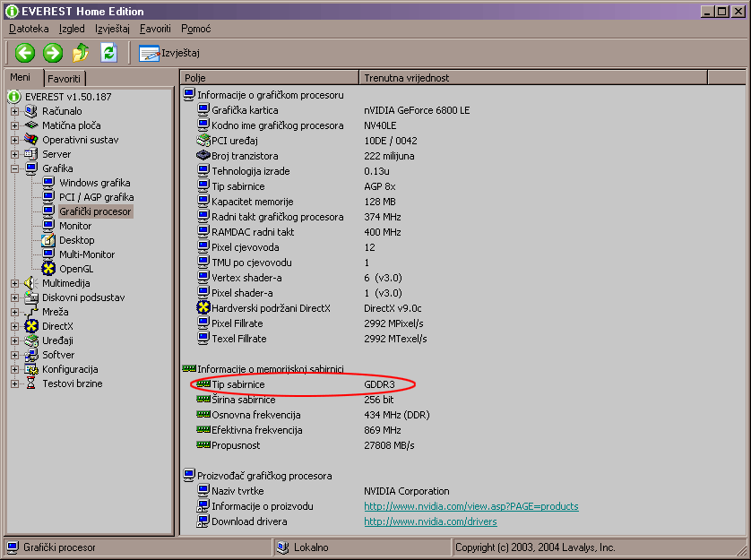Expand the Multimedija tree node
This screenshot has height=560, width=751.
pos(14,283)
